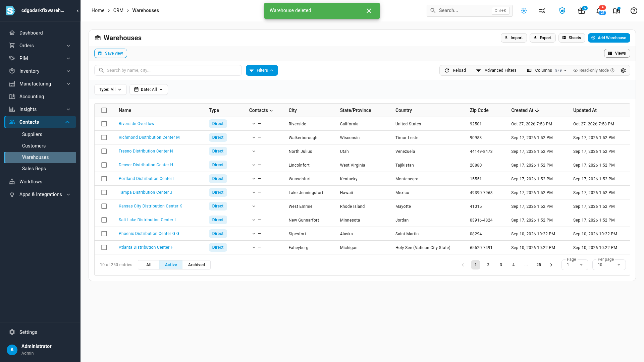This screenshot has height=362, width=644.
Task: Click the Add Warehouse button
Action: coord(609,38)
